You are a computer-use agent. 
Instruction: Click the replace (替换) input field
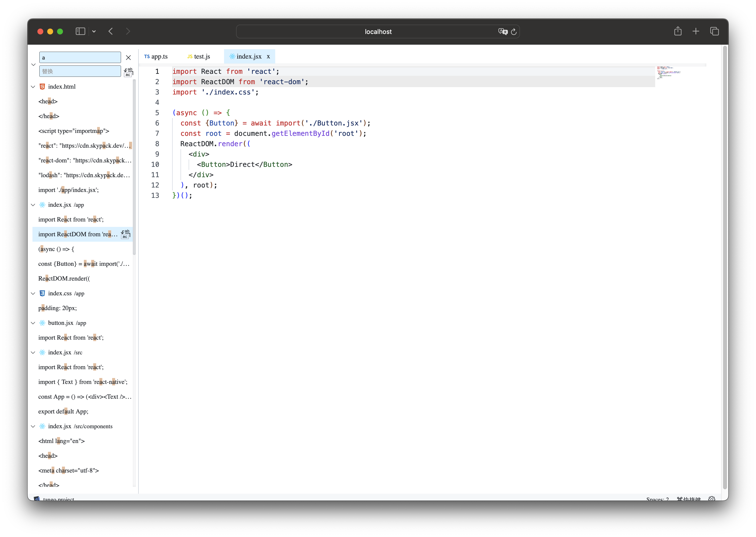pos(80,71)
